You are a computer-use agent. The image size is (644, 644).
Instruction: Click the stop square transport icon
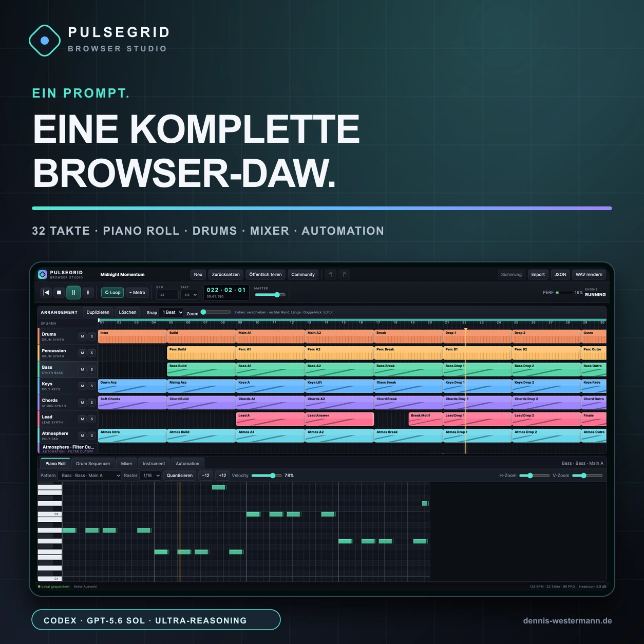tap(59, 292)
